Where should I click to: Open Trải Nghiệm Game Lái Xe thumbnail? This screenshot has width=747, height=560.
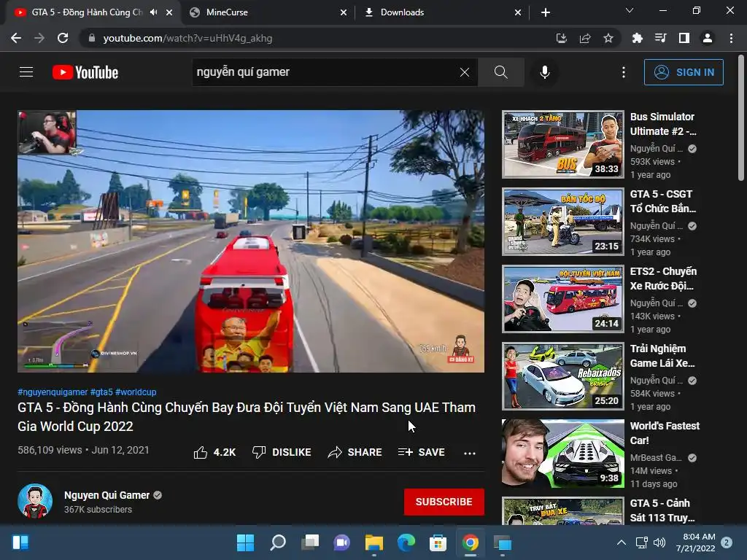(563, 376)
